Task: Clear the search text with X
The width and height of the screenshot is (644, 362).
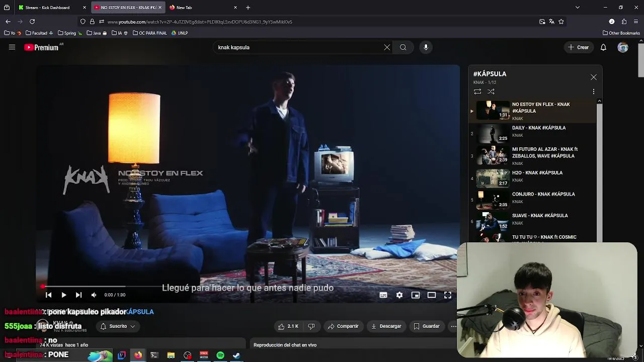Action: point(387,47)
